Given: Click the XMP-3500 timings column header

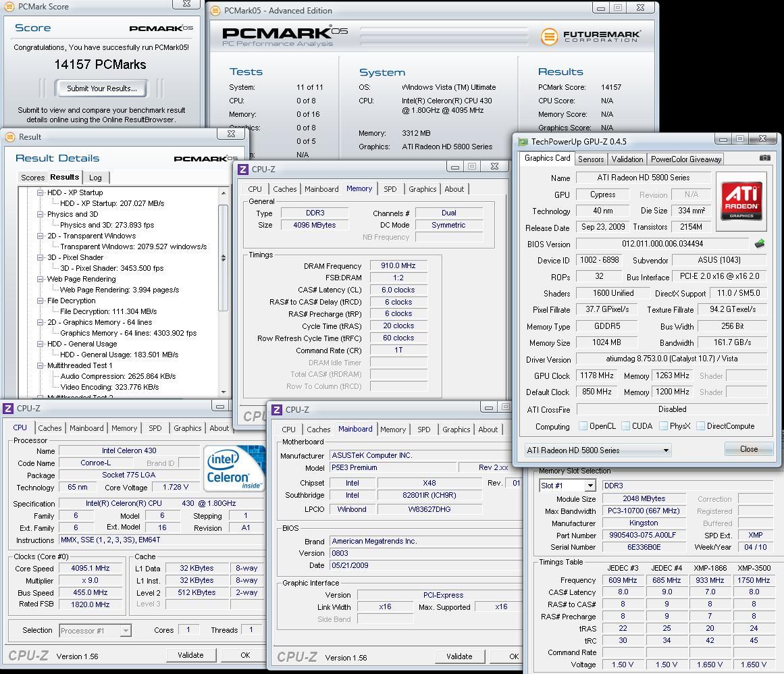Looking at the screenshot, I should pyautogui.click(x=754, y=568).
